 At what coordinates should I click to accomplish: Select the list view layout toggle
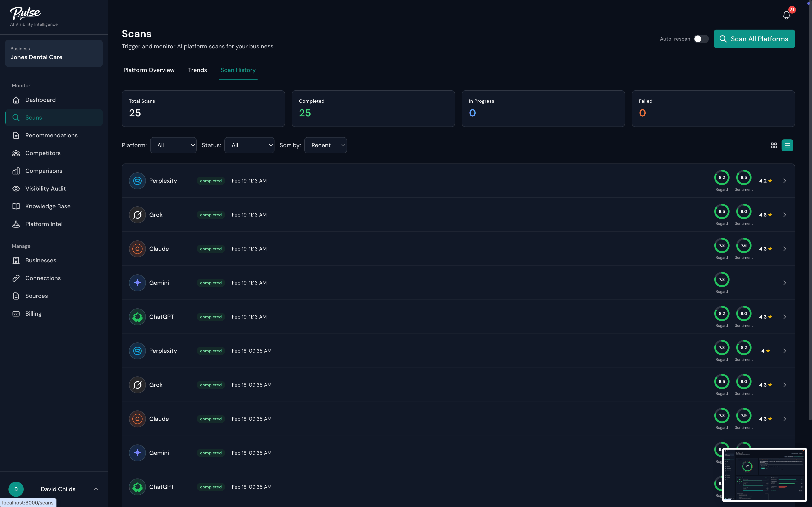pyautogui.click(x=787, y=145)
